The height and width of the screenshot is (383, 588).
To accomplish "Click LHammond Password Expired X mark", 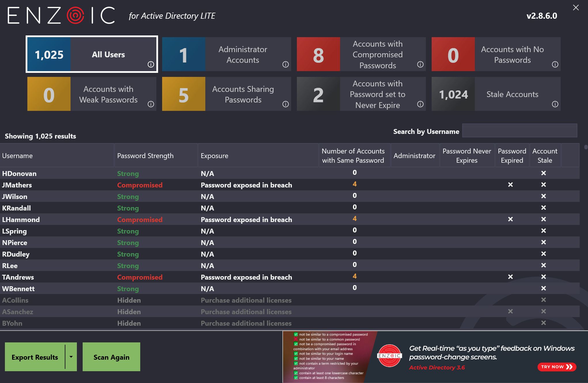I will (511, 219).
